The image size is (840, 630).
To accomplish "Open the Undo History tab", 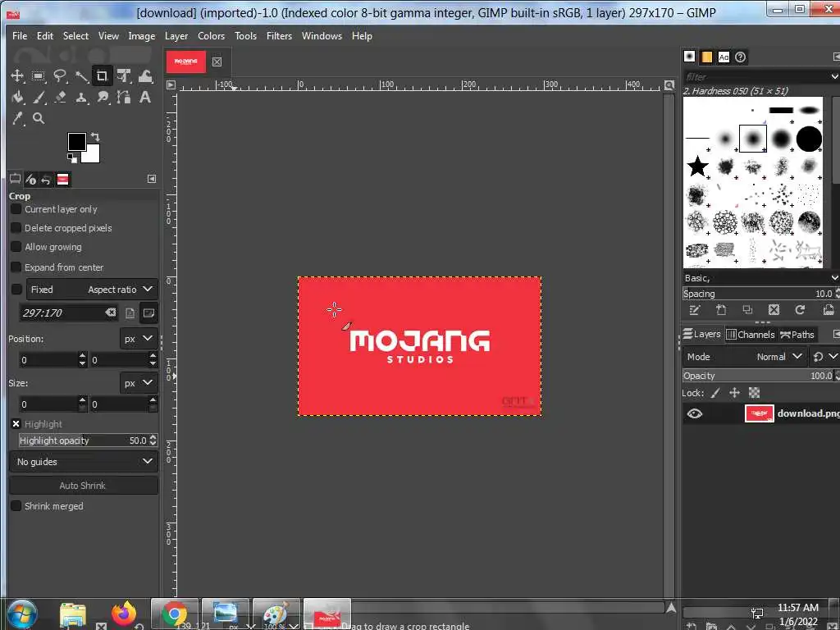I will click(47, 179).
